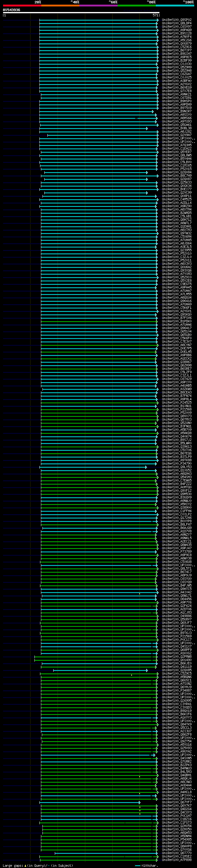Select the query label AV543936
197x868 pixels.
[x=11, y=10]
